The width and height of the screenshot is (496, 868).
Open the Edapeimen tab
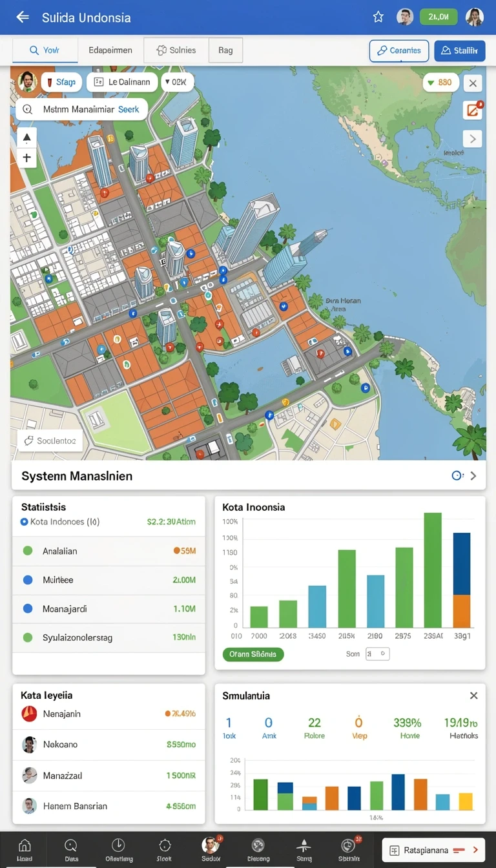click(110, 50)
